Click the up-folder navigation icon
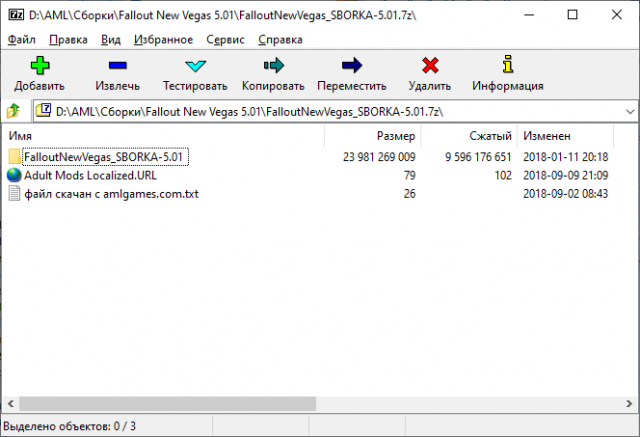 point(14,111)
